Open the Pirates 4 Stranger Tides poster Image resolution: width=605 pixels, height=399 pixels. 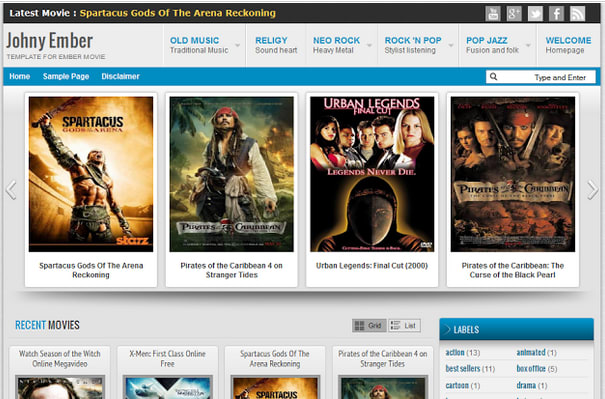coord(232,174)
